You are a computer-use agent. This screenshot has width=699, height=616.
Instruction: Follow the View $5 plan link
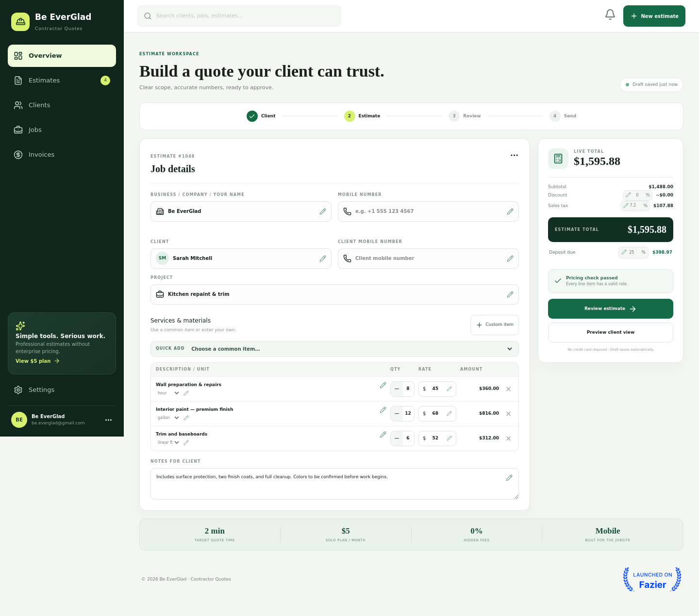37,361
